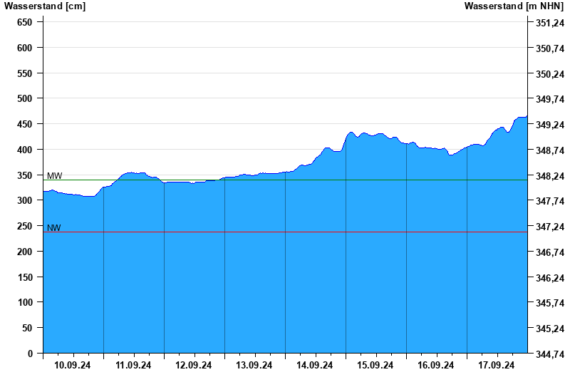Click the 450 value on left axis
Viewport: 570px width, 392px height.
pos(25,124)
